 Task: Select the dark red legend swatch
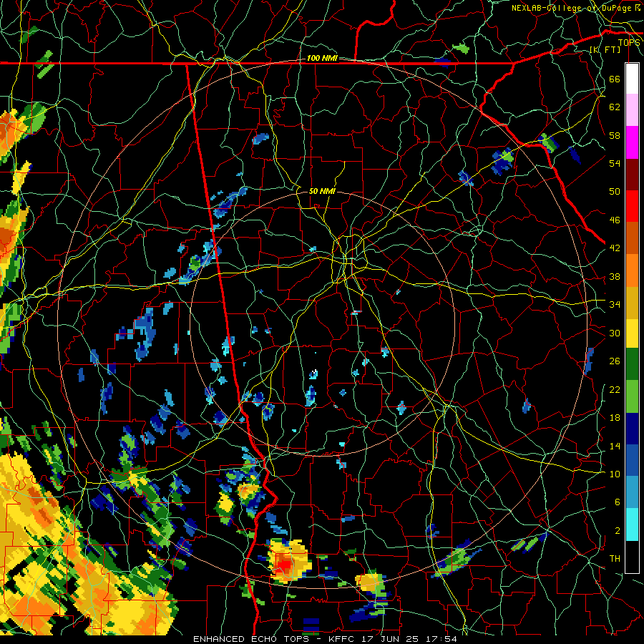[x=632, y=175]
